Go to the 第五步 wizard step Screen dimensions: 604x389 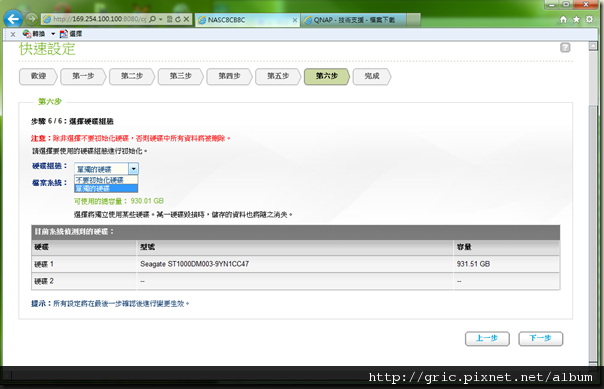coord(278,76)
